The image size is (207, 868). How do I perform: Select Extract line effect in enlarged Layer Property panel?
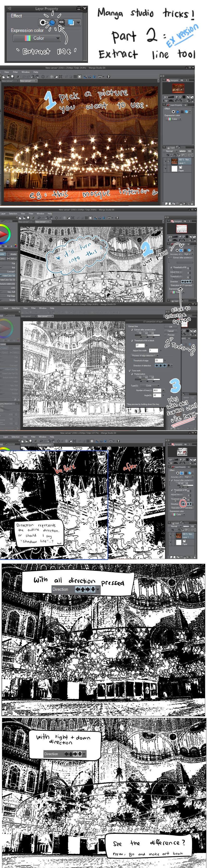pyautogui.click(x=53, y=22)
